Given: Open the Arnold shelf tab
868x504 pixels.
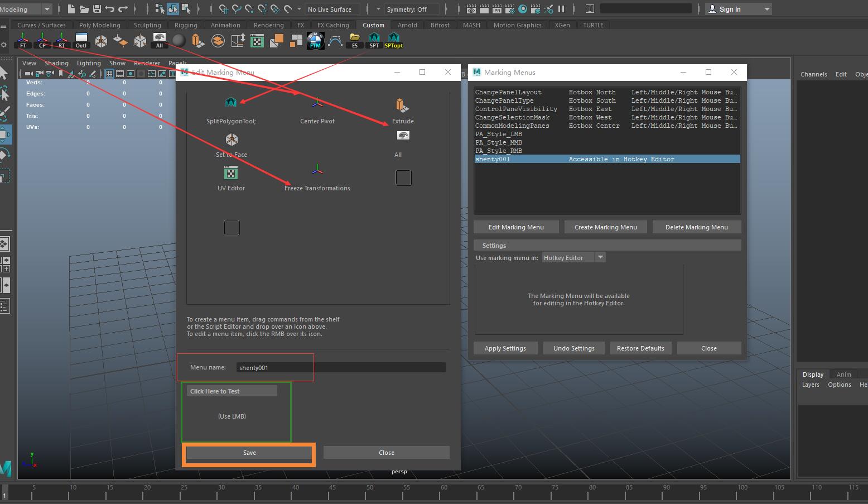Looking at the screenshot, I should [407, 25].
